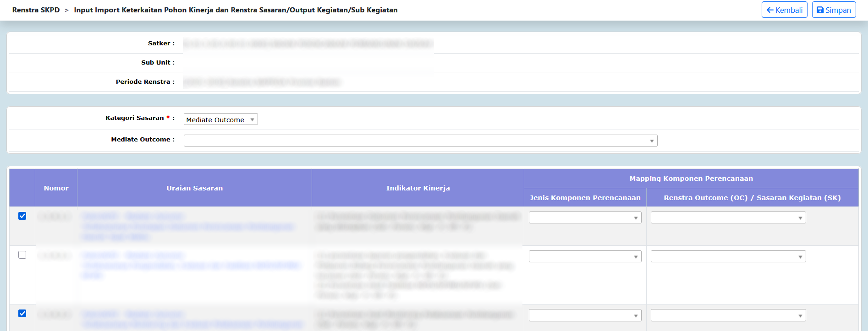Open second row Jenis Komponen Perencanaan dropdown
Image resolution: width=868 pixels, height=331 pixels.
(x=585, y=256)
